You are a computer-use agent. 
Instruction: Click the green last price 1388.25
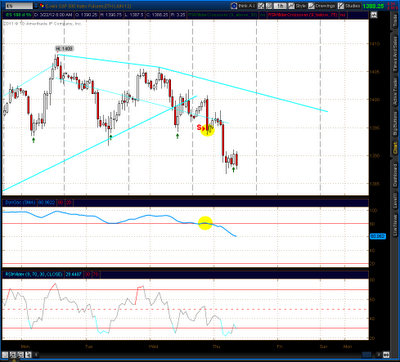pyautogui.click(x=373, y=6)
